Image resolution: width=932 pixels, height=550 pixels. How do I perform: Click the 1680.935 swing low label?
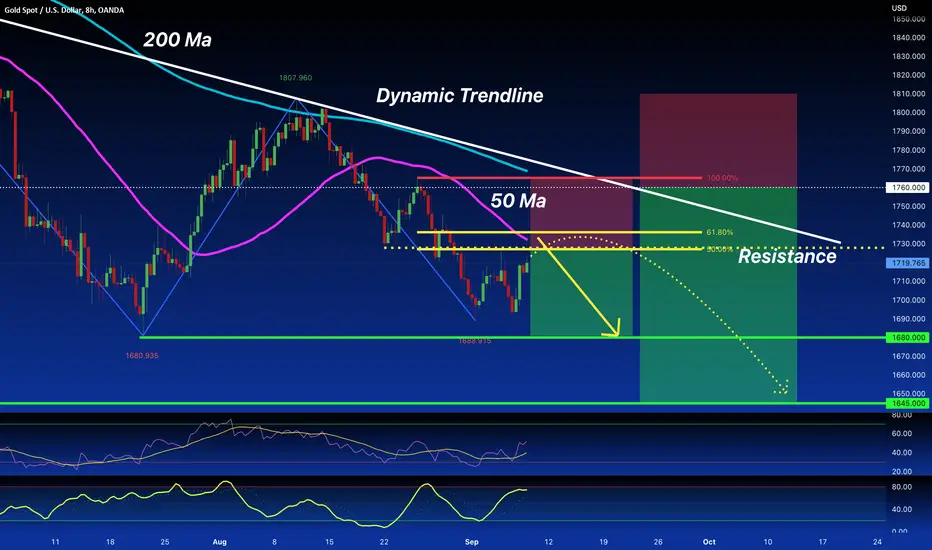(x=141, y=356)
